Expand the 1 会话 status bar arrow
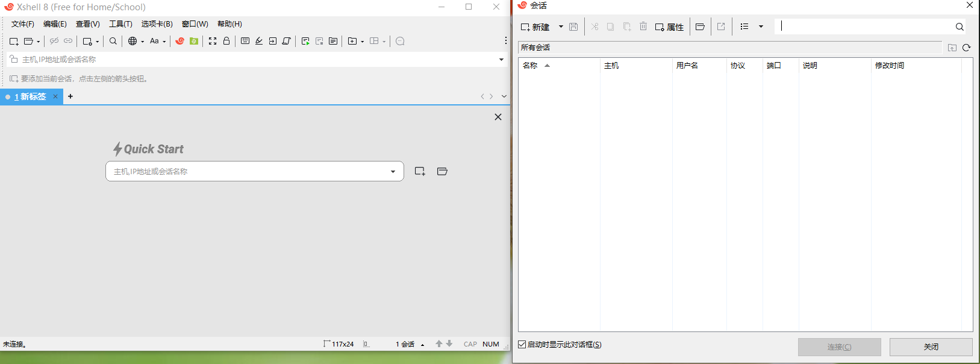 (x=423, y=345)
